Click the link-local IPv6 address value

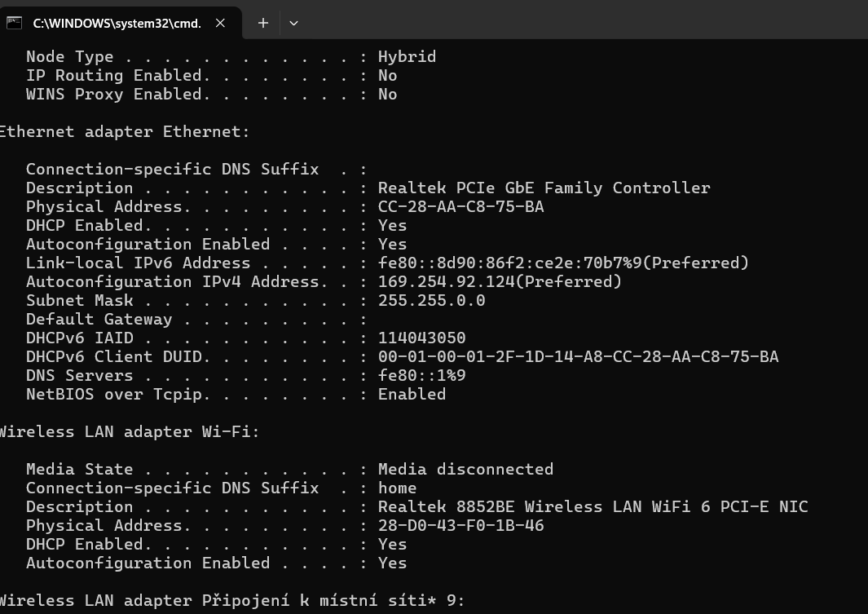tap(562, 263)
